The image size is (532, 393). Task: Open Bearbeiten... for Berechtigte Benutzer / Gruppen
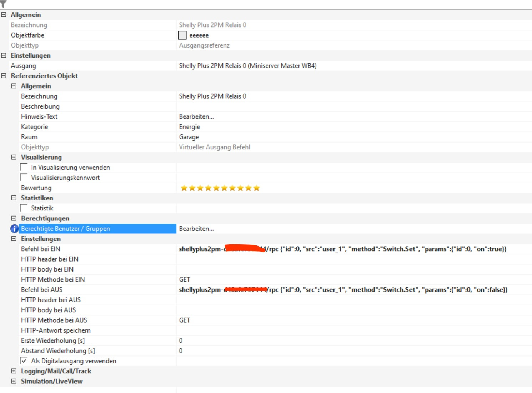[196, 229]
